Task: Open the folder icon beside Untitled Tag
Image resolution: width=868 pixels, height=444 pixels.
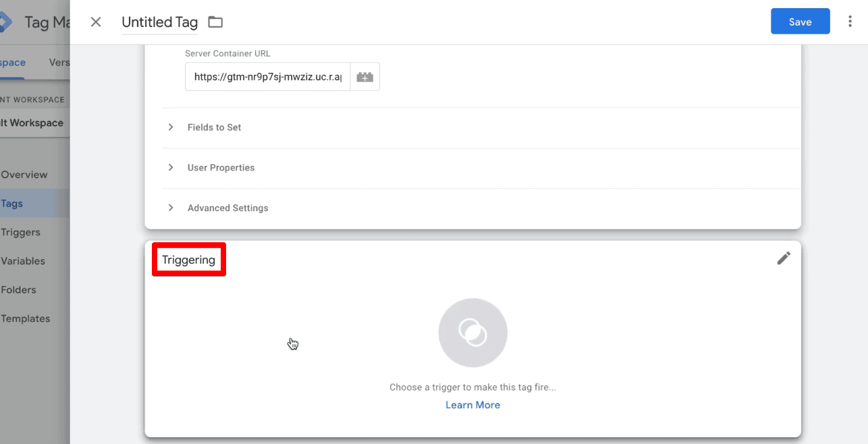Action: coord(215,22)
